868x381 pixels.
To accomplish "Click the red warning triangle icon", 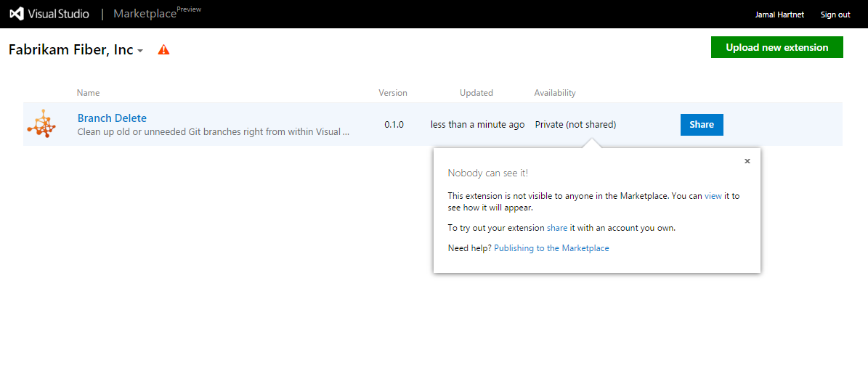I will tap(163, 50).
